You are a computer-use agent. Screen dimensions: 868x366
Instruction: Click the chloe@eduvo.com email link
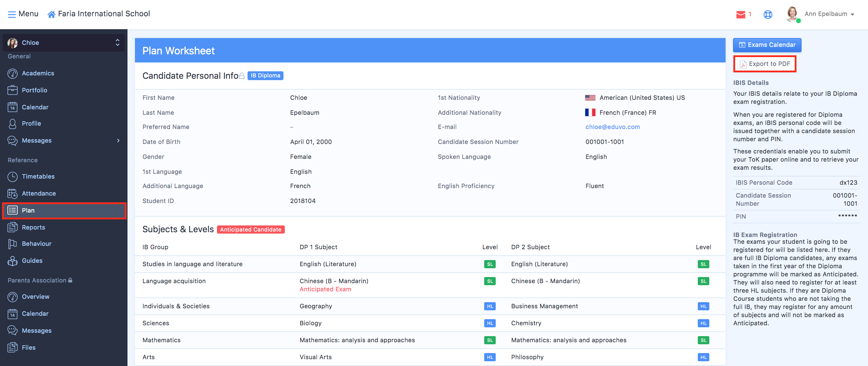pyautogui.click(x=612, y=127)
